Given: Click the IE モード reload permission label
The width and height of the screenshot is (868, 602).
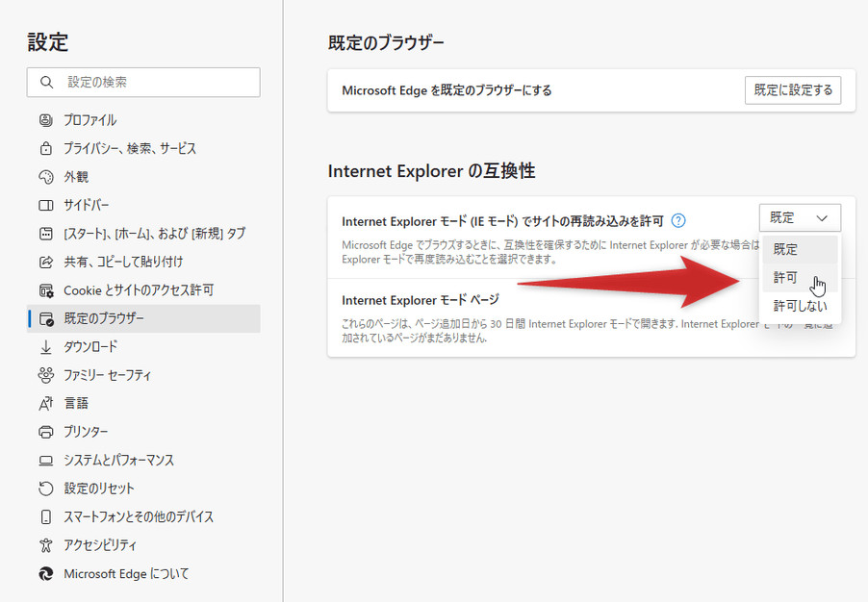Looking at the screenshot, I should tap(502, 221).
